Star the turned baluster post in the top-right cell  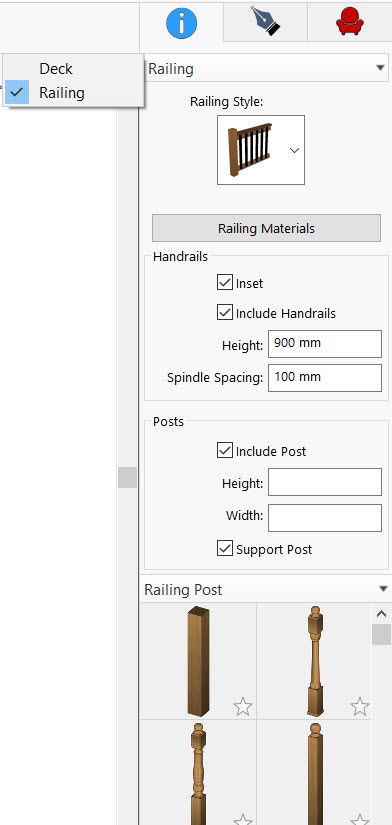click(x=360, y=707)
